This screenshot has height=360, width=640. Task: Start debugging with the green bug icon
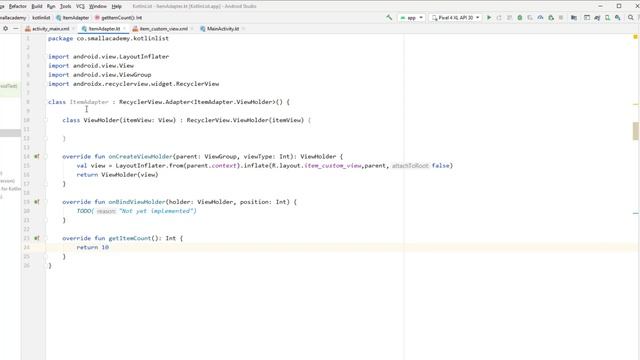click(x=520, y=18)
